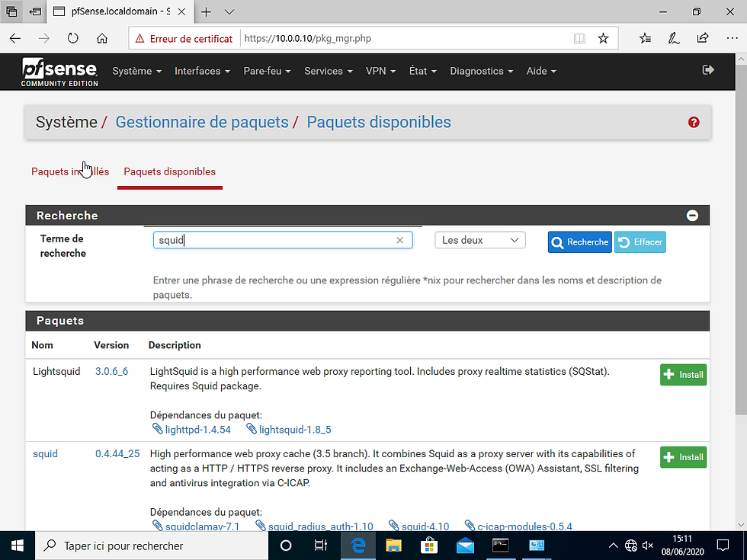The height and width of the screenshot is (560, 747).
Task: Expand the 'Les deux' search scope dropdown
Action: click(480, 240)
